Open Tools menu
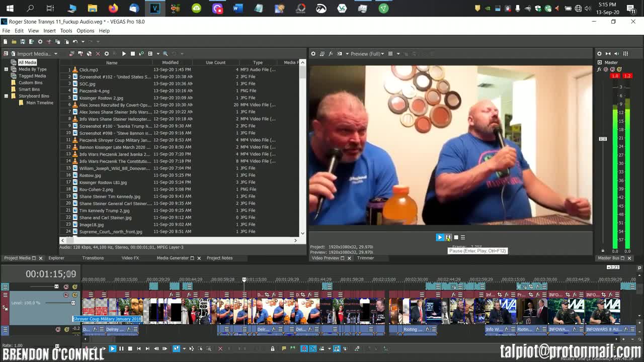Image resolution: width=644 pixels, height=362 pixels. pyautogui.click(x=66, y=31)
